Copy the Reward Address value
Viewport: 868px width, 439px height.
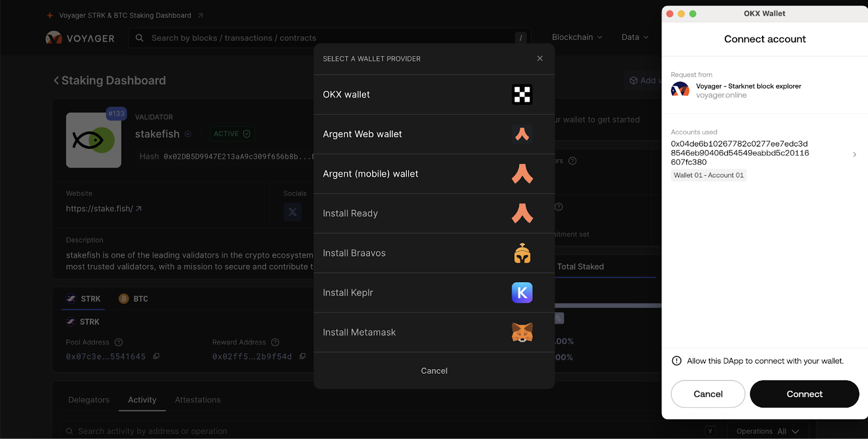tap(303, 357)
